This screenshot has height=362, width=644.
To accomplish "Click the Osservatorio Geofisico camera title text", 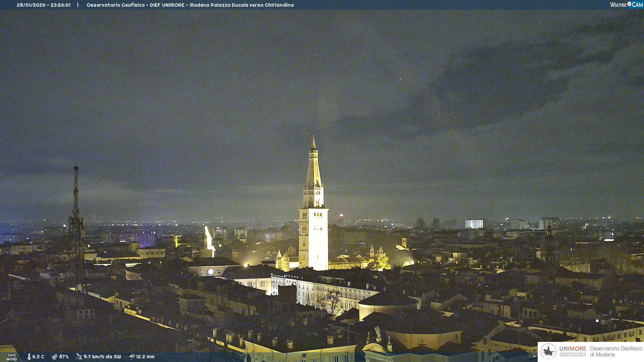I will pyautogui.click(x=190, y=5).
